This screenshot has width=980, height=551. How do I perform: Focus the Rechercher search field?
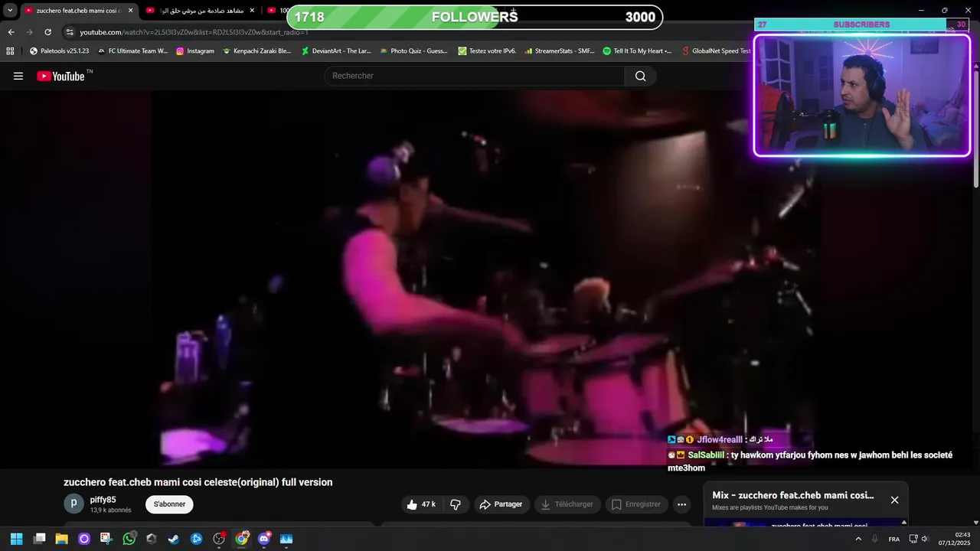pyautogui.click(x=474, y=76)
